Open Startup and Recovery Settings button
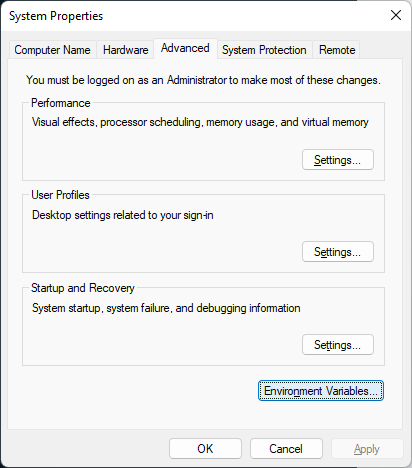The width and height of the screenshot is (412, 468). tap(338, 345)
